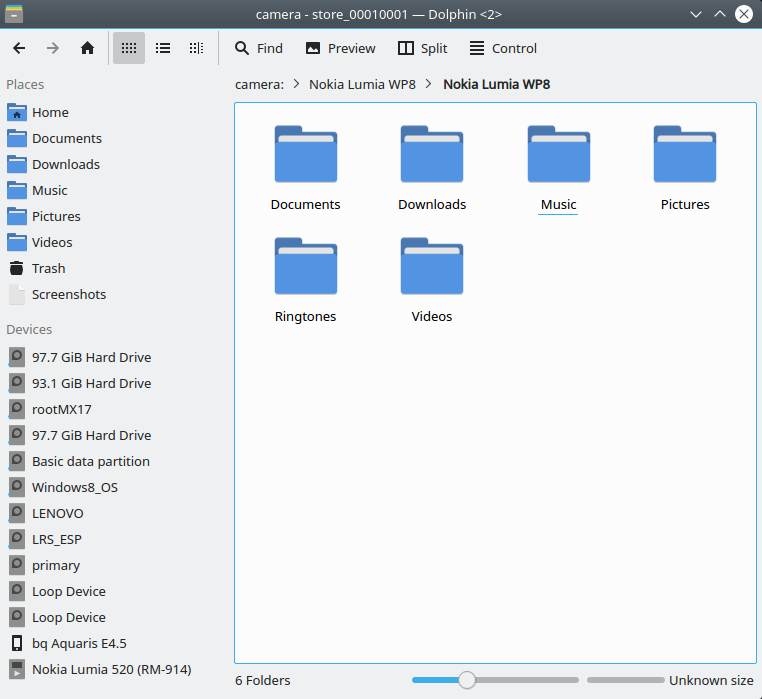Expand the chevron after 'camera:' in breadcrumb
The width and height of the screenshot is (762, 699).
click(296, 84)
